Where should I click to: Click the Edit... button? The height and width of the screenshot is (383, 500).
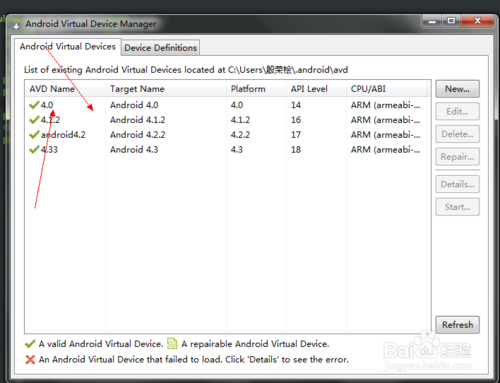(x=457, y=111)
